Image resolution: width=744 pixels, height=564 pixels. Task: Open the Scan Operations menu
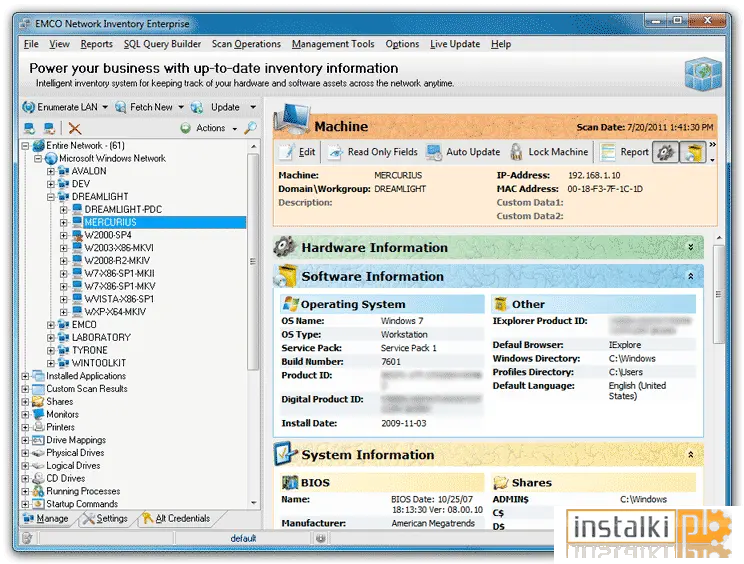pos(246,44)
